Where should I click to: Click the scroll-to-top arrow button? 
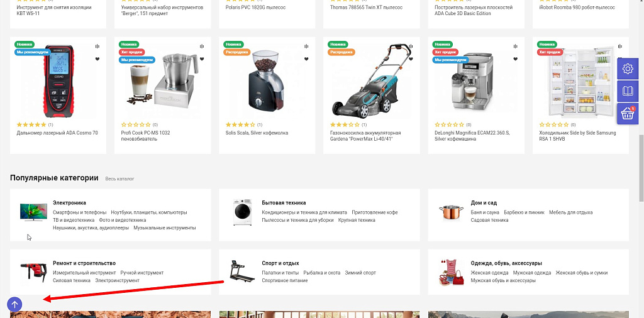click(x=14, y=304)
